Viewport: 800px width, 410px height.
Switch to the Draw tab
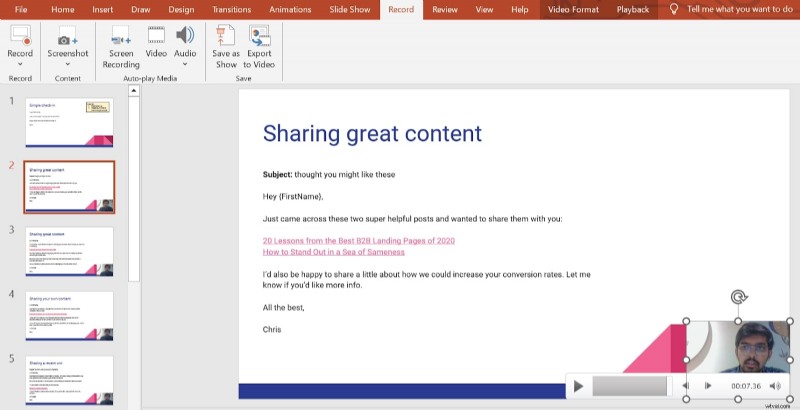pos(141,9)
